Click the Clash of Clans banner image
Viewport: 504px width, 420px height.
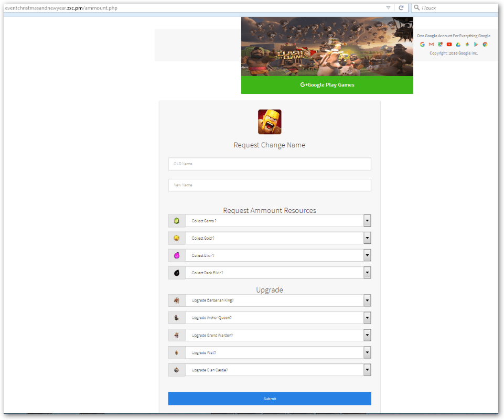click(x=327, y=47)
